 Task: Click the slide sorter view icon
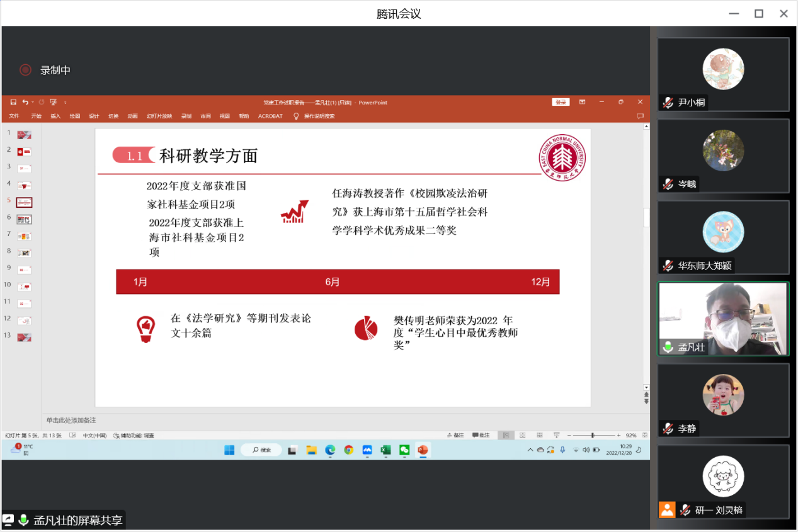(x=522, y=435)
